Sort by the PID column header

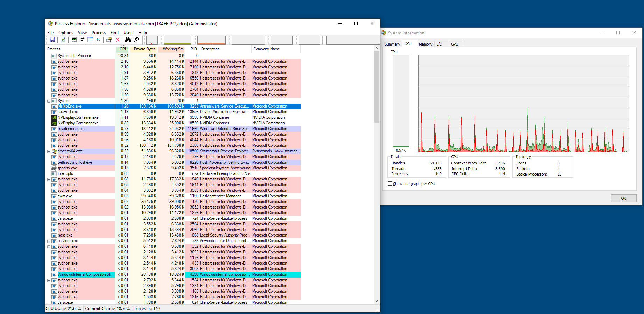[192, 49]
